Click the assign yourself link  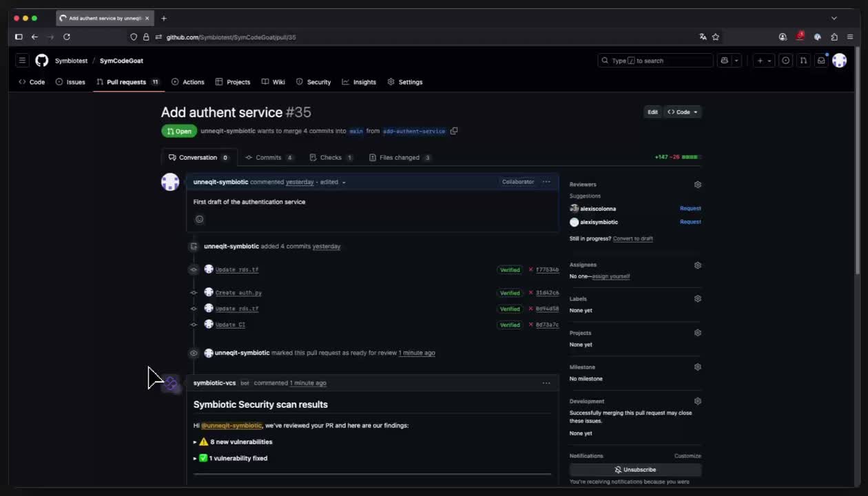611,276
